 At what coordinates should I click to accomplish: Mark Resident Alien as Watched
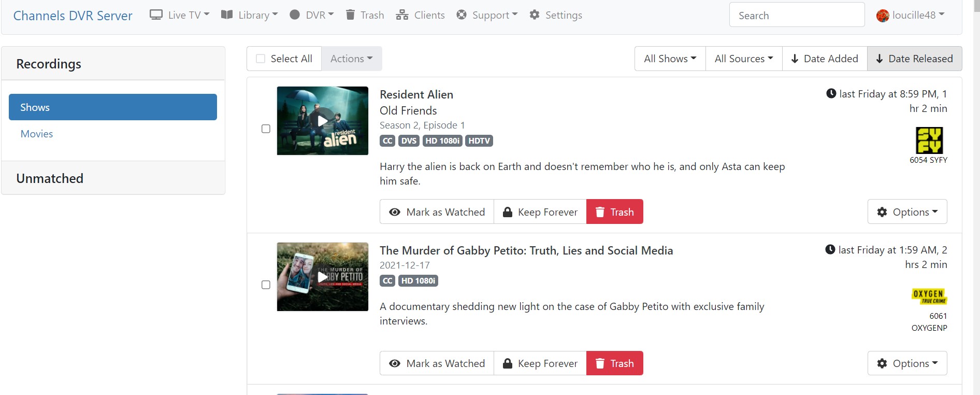(437, 211)
